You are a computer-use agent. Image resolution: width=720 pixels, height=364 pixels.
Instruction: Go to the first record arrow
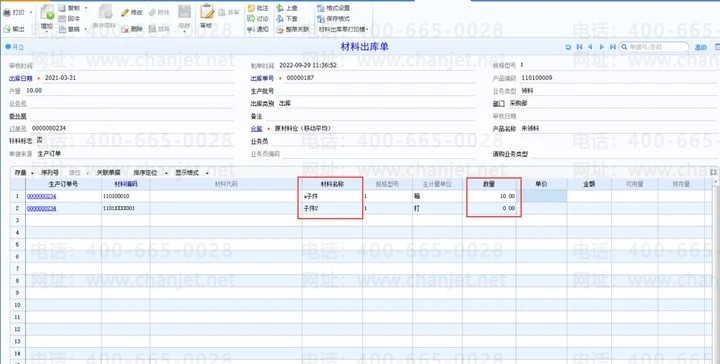(x=579, y=47)
